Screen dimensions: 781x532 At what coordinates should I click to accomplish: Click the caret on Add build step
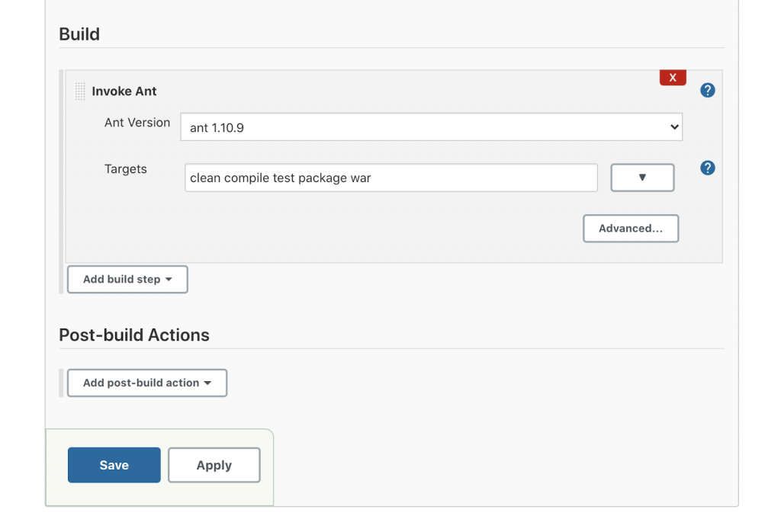pyautogui.click(x=169, y=280)
